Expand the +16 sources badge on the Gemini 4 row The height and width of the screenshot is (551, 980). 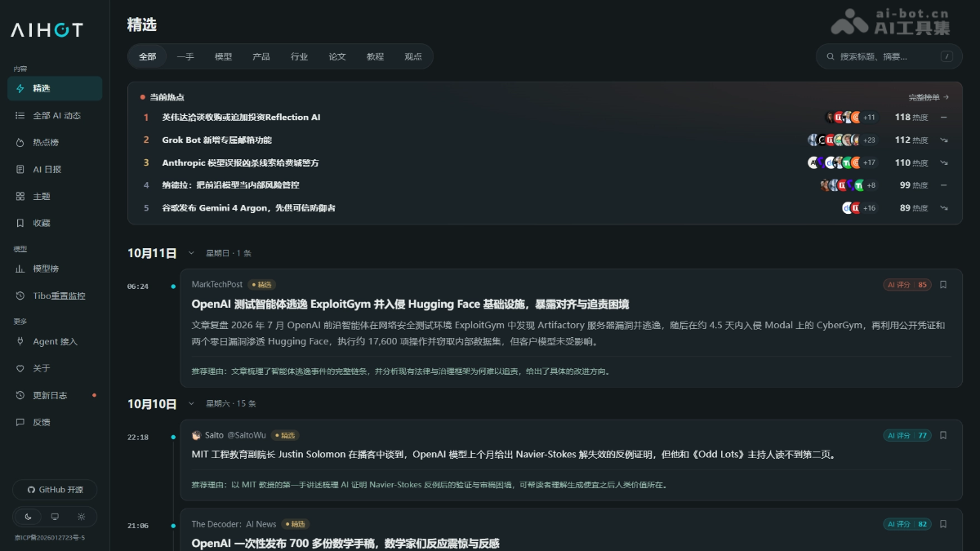[869, 208]
